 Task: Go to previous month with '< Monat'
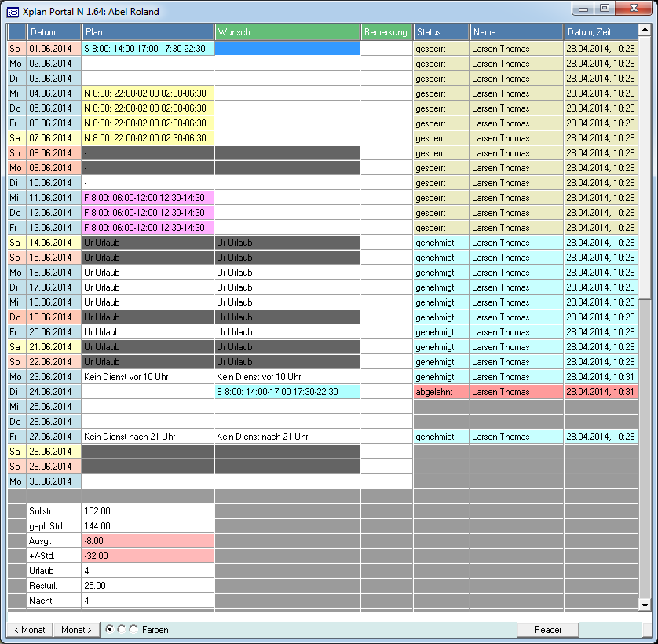30,630
